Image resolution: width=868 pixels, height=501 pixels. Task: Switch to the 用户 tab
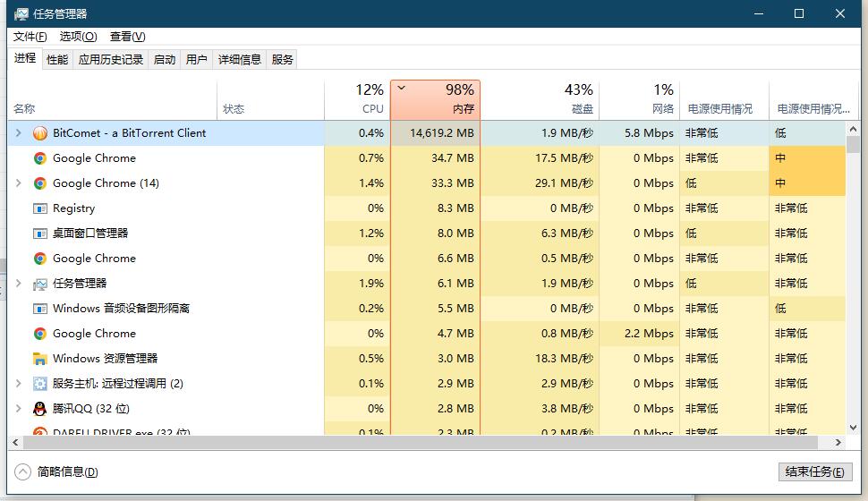click(197, 59)
